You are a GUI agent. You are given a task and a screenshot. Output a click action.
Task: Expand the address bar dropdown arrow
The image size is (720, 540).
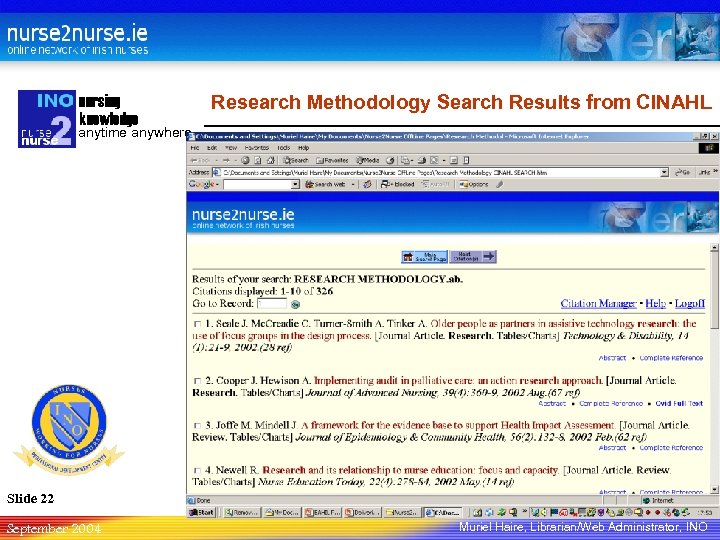tap(664, 172)
